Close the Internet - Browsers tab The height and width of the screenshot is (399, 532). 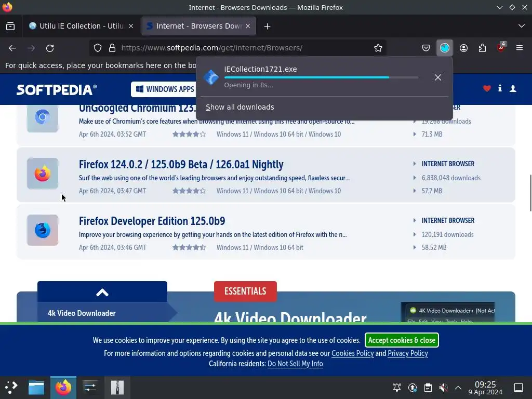(x=248, y=26)
